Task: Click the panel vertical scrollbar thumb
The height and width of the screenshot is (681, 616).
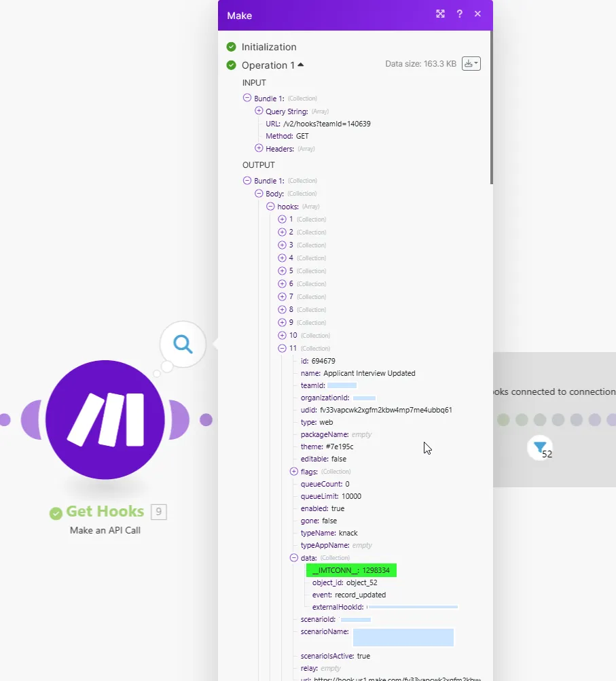Action: tap(492, 107)
